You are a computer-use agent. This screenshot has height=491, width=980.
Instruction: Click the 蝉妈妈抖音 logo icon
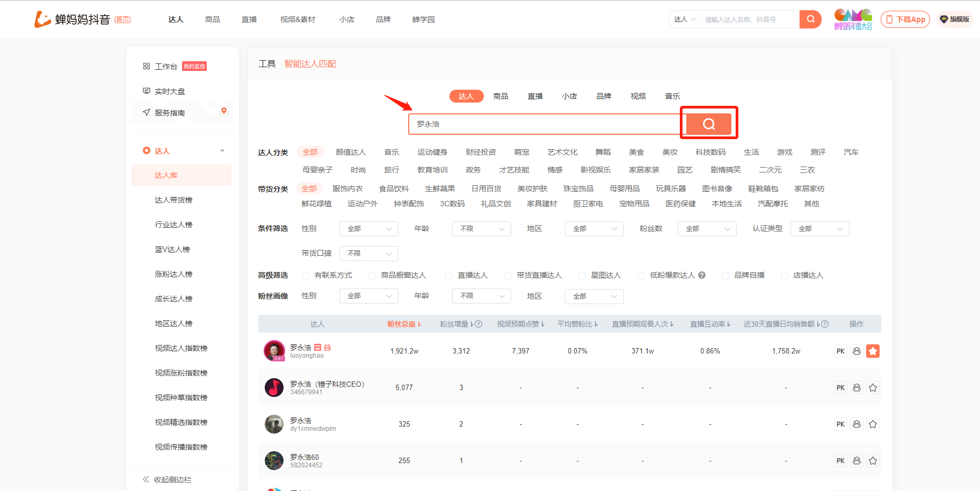[x=42, y=19]
